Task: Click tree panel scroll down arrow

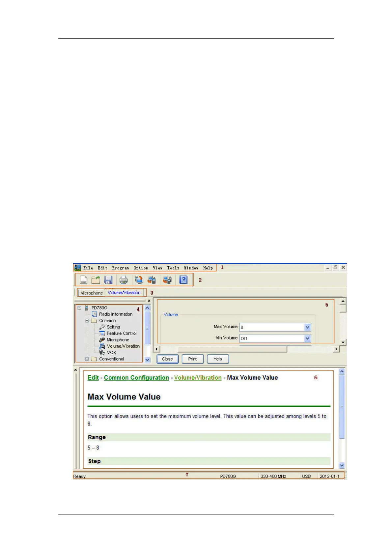Action: pos(147,360)
